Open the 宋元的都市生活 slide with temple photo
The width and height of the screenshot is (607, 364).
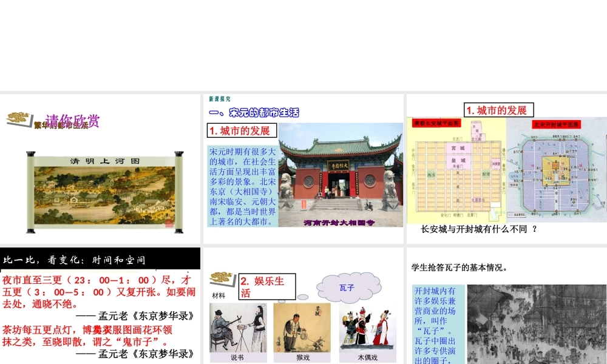pos(303,169)
